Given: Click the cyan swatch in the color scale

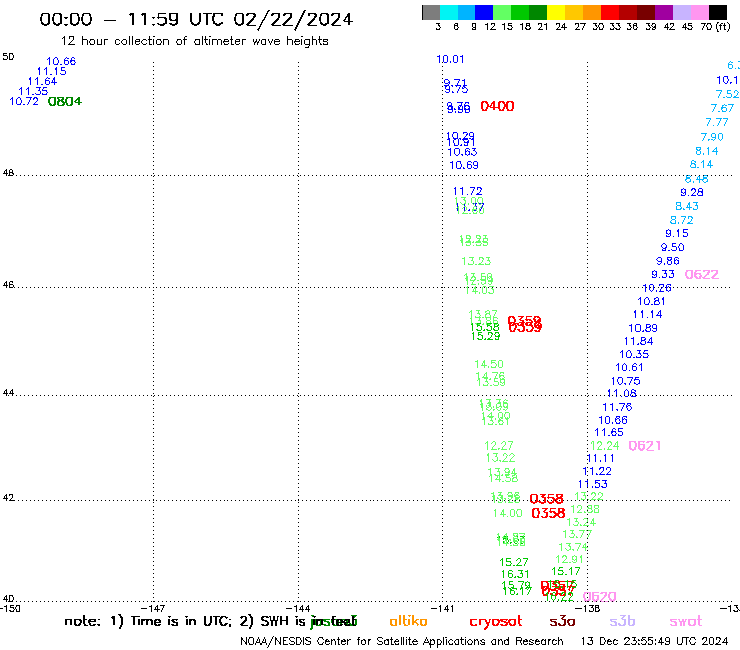Looking at the screenshot, I should (x=449, y=12).
